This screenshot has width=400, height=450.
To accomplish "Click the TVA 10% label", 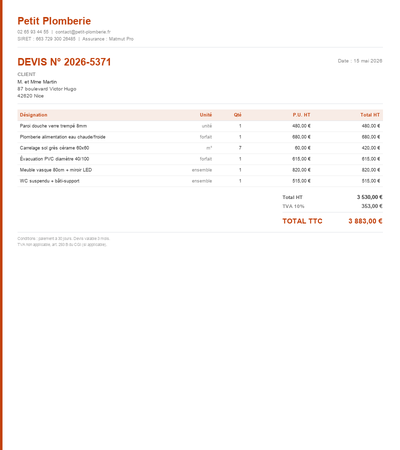I will [293, 206].
